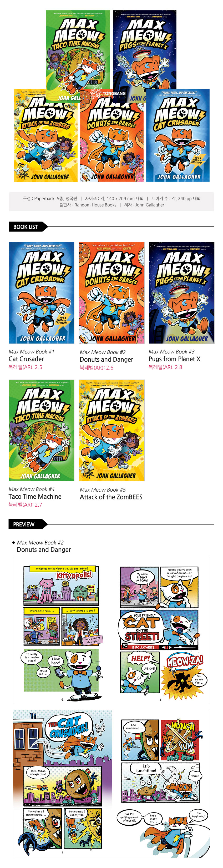Click the Taco Time Machine cover in book list
Viewport: 223px width, 868px height.
[x=42, y=430]
